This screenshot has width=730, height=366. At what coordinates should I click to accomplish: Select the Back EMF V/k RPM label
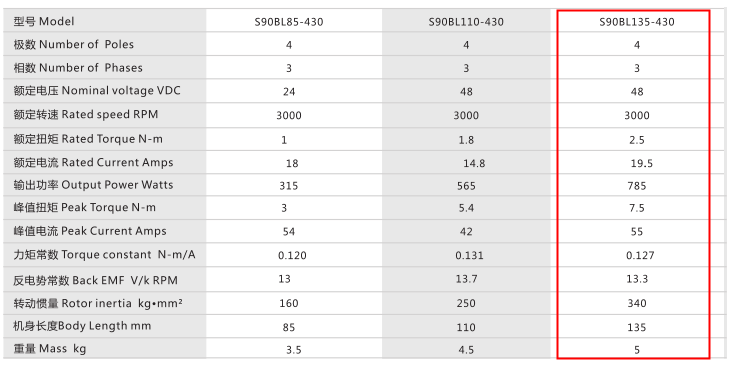click(95, 280)
